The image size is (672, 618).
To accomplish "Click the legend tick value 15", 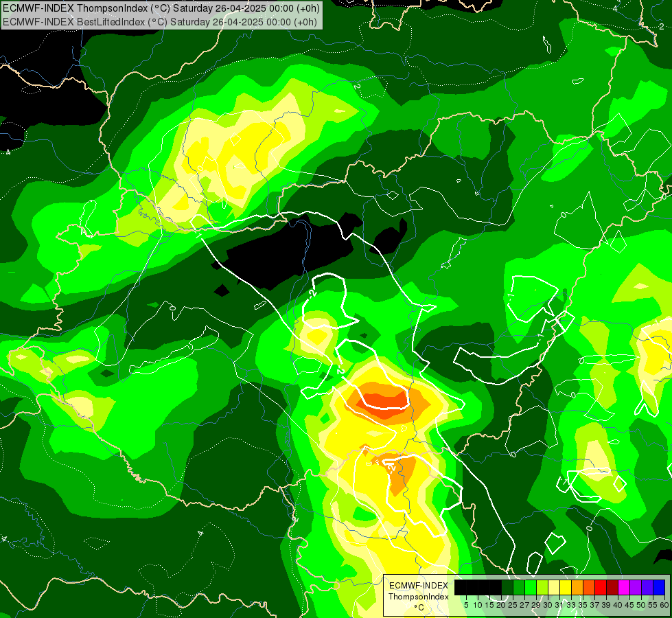I will click(489, 605).
